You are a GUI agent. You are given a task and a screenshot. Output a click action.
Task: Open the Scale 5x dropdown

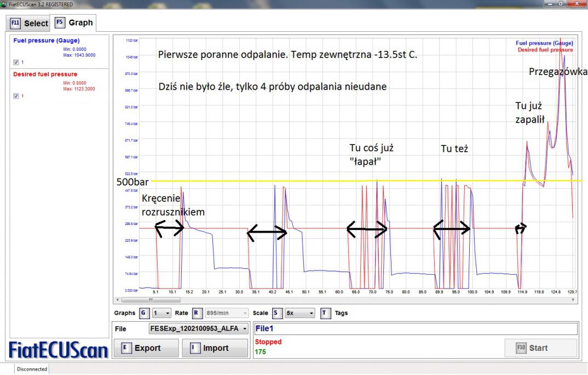300,313
